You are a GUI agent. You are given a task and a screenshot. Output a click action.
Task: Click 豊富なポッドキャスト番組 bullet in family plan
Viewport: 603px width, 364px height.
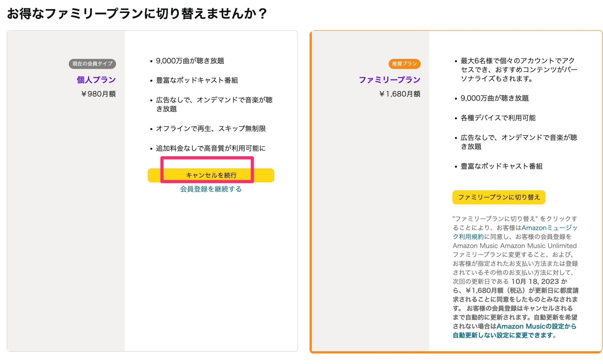point(501,166)
